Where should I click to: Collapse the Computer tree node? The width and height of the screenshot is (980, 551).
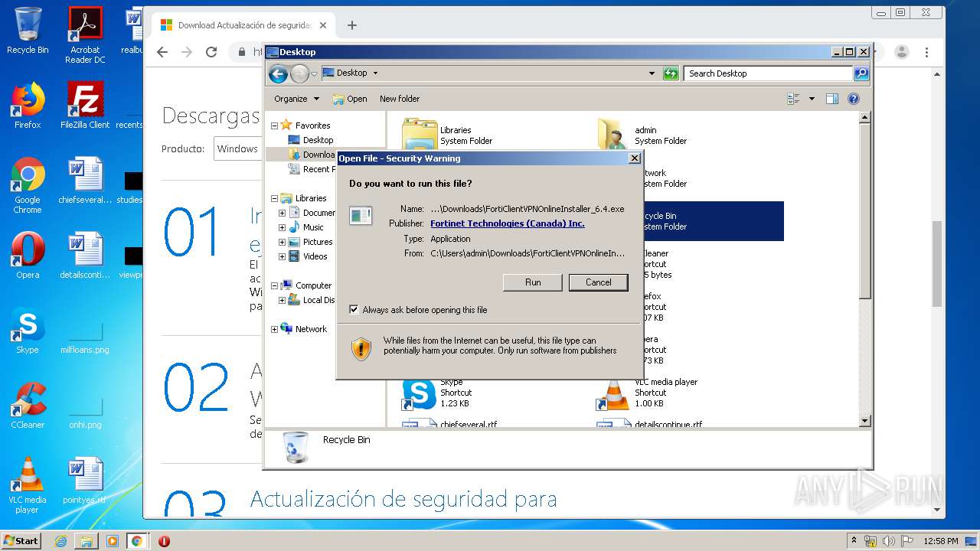(274, 285)
